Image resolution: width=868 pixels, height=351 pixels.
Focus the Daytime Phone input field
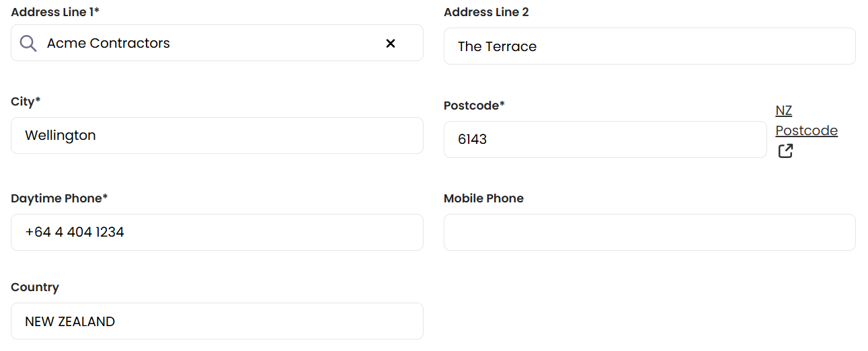pos(216,233)
